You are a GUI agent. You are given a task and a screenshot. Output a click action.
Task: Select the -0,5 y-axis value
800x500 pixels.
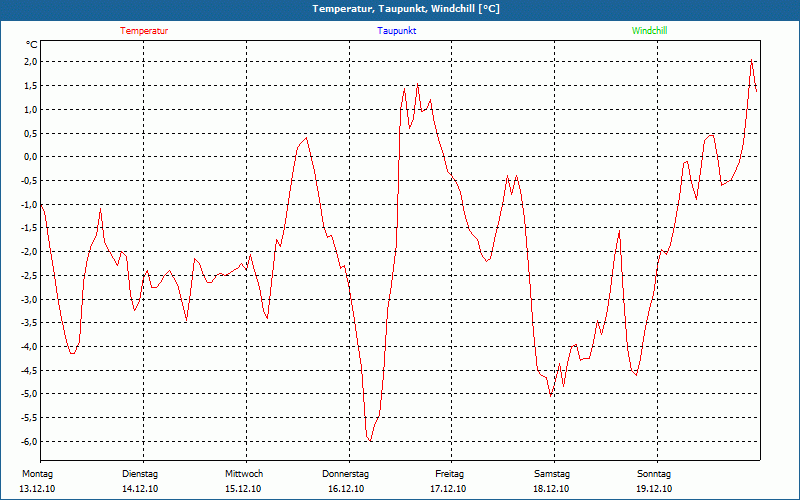pos(30,181)
